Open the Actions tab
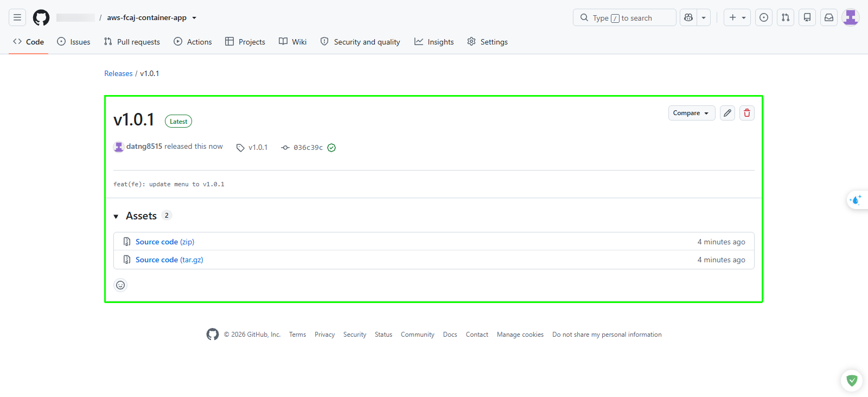 tap(193, 42)
